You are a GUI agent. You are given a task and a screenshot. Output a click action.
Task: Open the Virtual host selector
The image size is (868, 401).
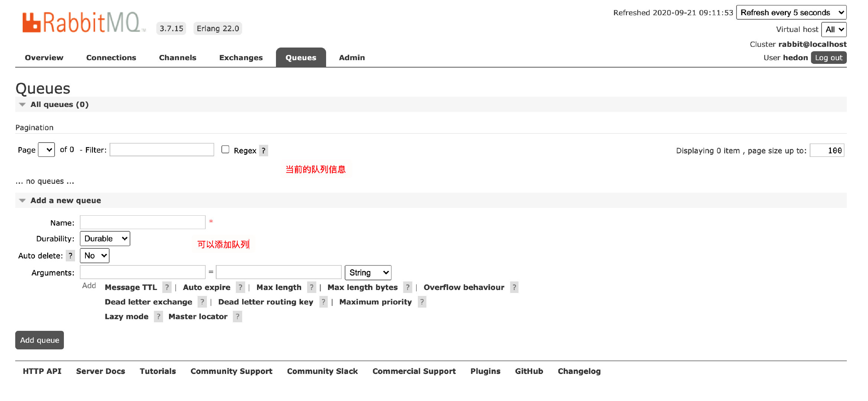point(834,30)
